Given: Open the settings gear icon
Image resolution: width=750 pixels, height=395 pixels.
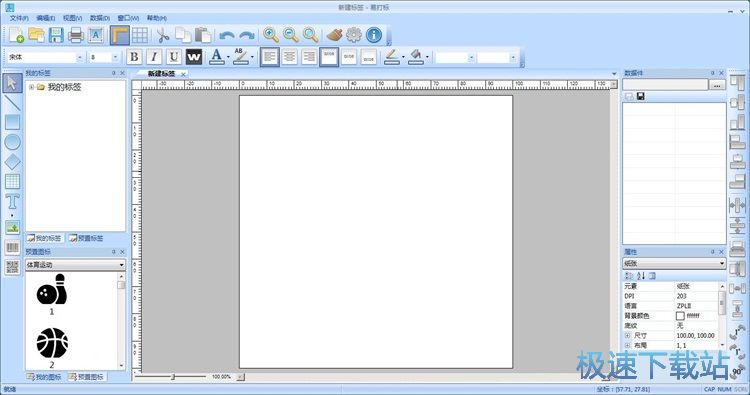Looking at the screenshot, I should pyautogui.click(x=354, y=35).
